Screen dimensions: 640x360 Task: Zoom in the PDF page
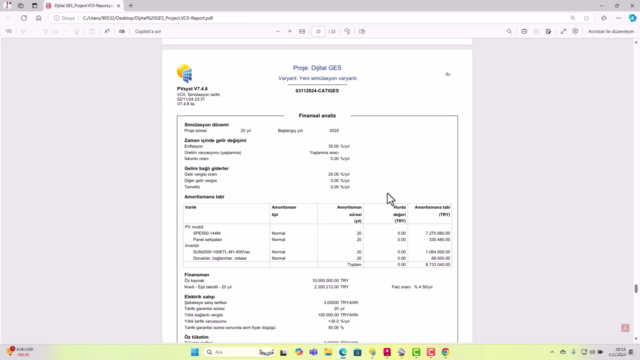[290, 31]
